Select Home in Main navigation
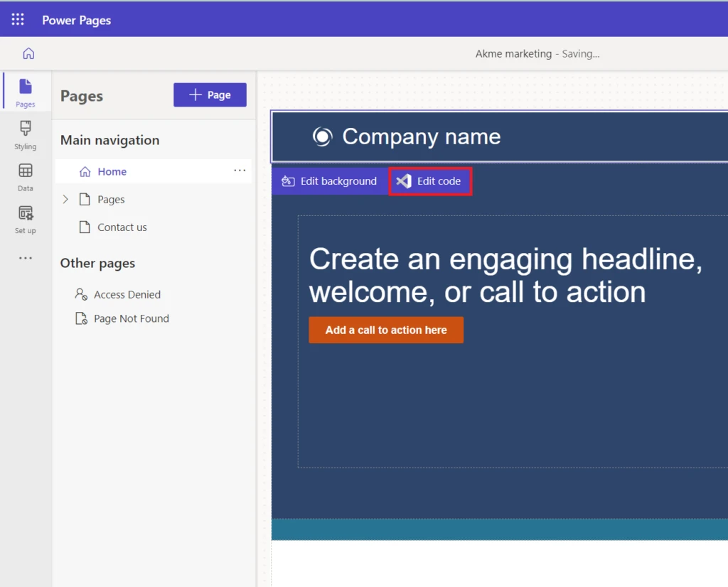 click(112, 171)
